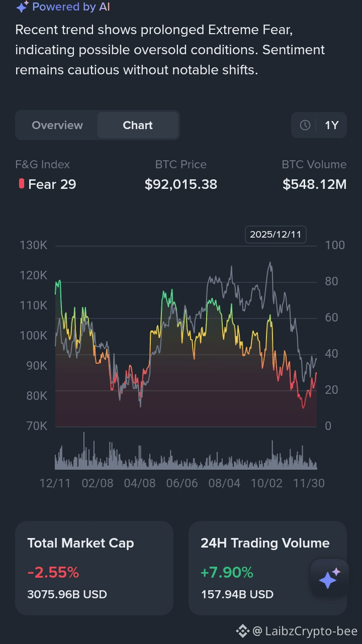Select the Chart tab
Screen dimensions: 362x644
click(x=138, y=125)
